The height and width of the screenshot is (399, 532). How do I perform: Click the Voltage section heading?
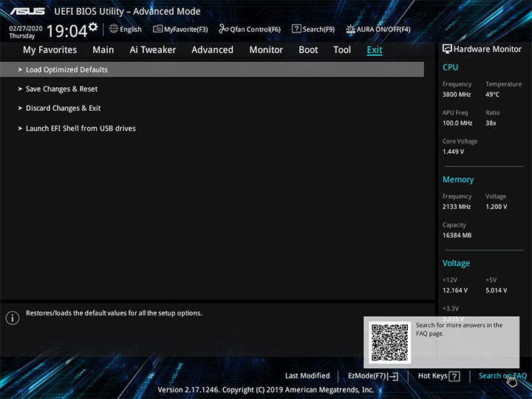click(x=456, y=263)
